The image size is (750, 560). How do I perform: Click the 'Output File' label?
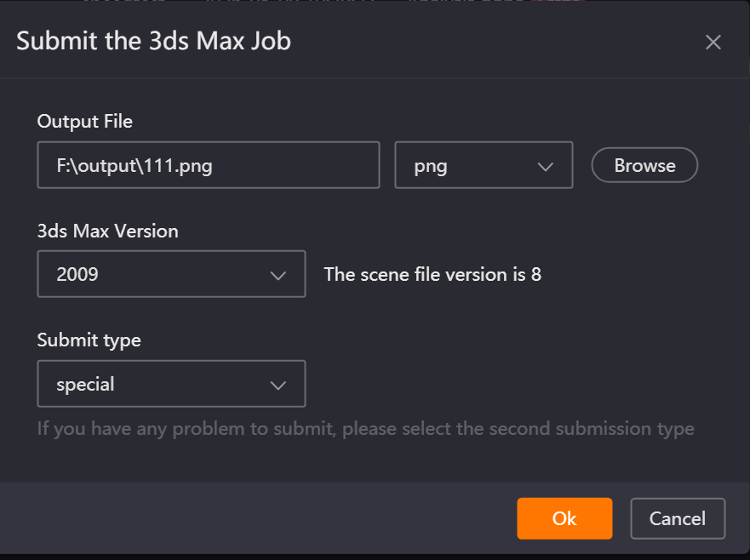click(84, 122)
